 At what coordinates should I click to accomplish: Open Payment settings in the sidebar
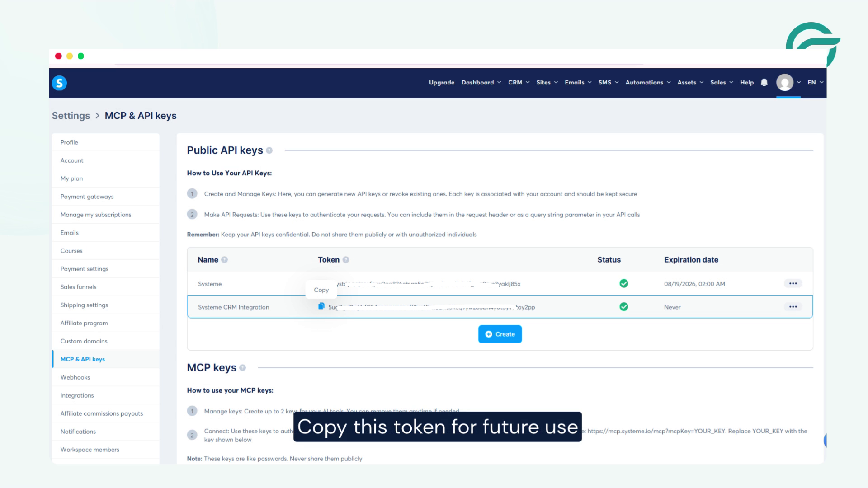click(x=106, y=269)
